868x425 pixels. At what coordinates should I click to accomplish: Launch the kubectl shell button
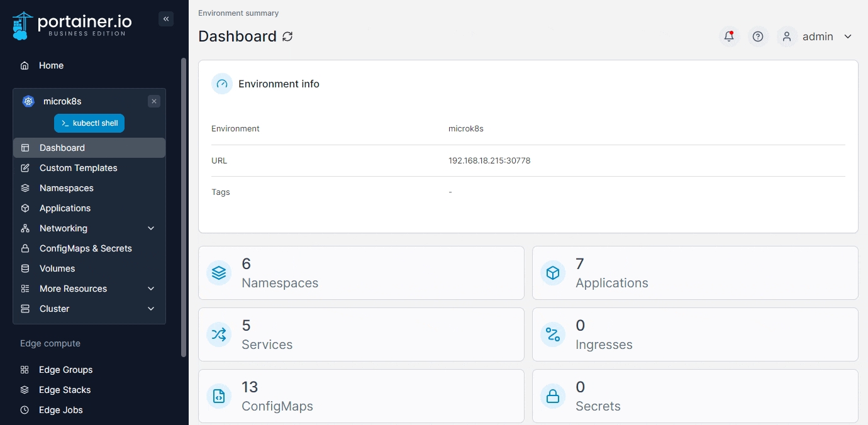coord(89,123)
